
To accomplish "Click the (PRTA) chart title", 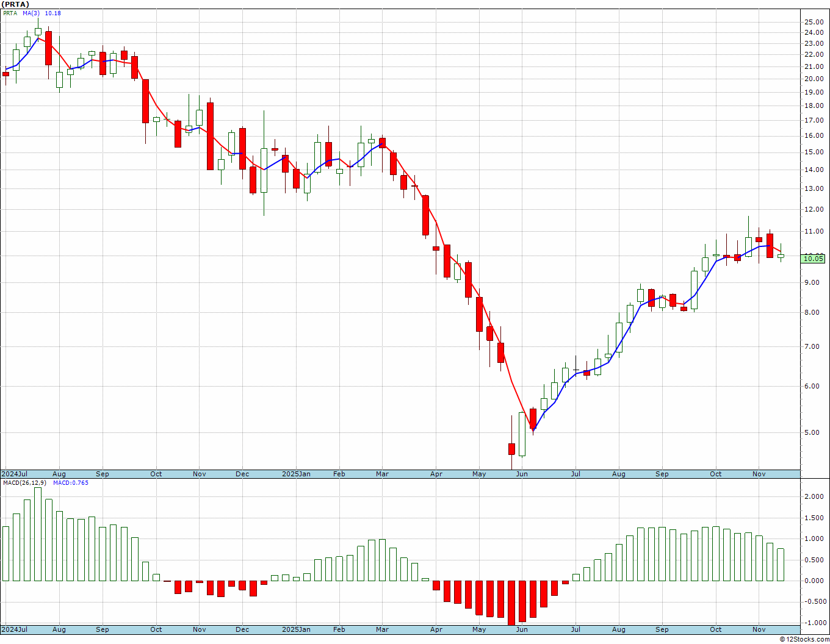I will tap(15, 4).
